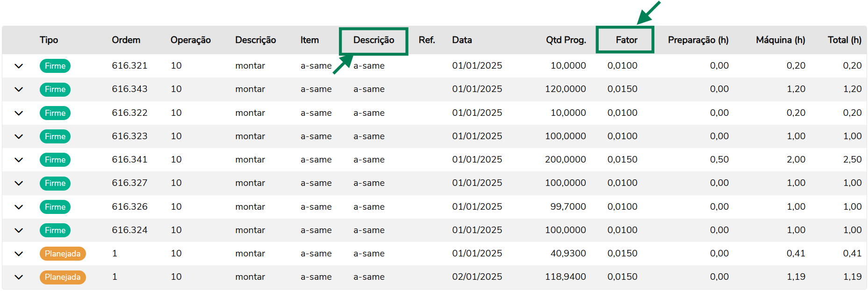Select order number 616.343

tap(129, 89)
